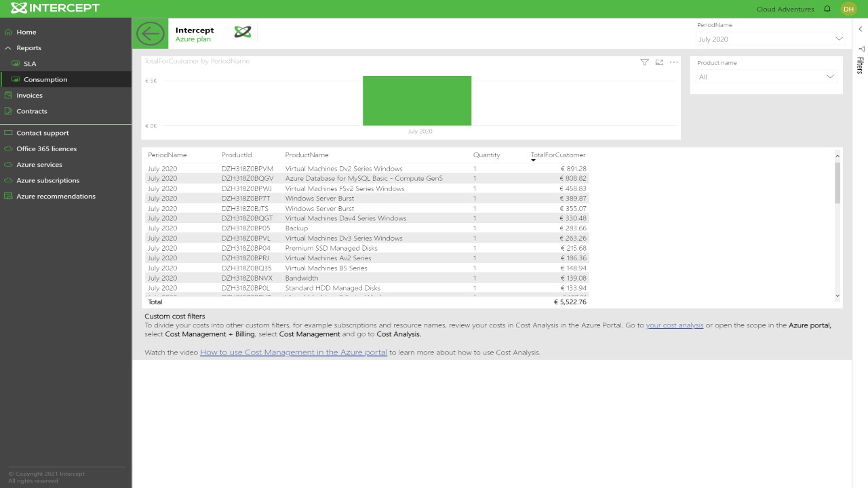868x488 pixels.
Task: Click the Home icon in the sidebar
Action: (x=8, y=32)
